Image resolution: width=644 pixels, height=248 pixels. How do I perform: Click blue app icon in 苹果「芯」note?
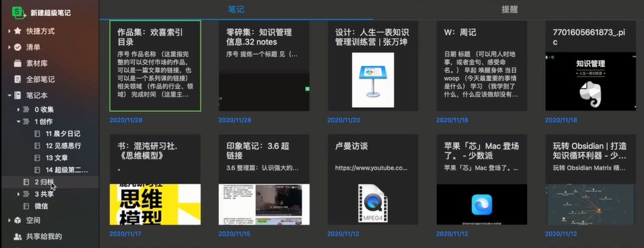(x=482, y=205)
